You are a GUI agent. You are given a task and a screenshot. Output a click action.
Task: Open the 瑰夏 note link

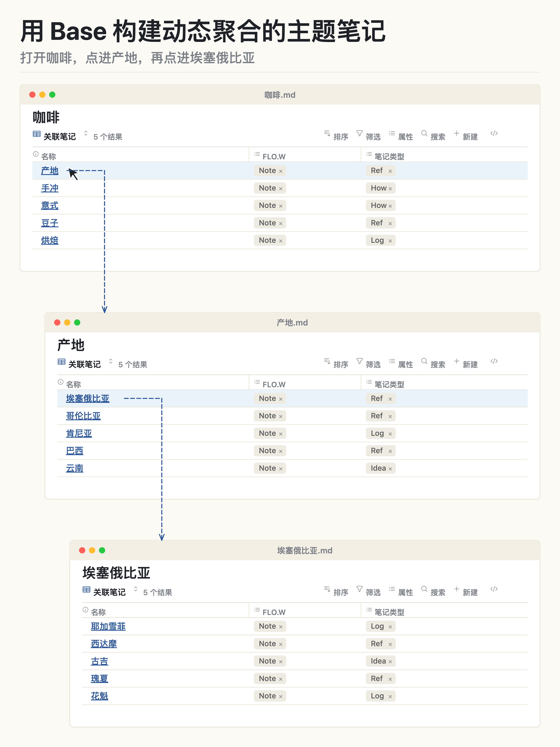(x=100, y=679)
